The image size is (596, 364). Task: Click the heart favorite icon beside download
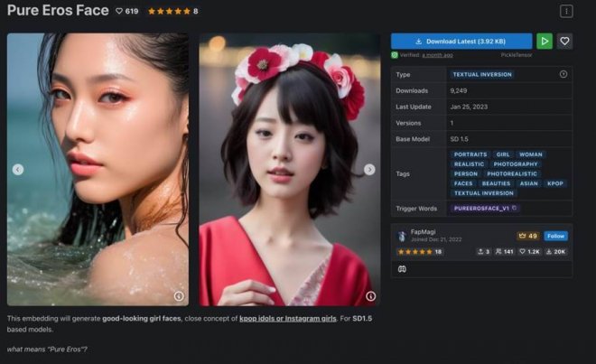[564, 41]
